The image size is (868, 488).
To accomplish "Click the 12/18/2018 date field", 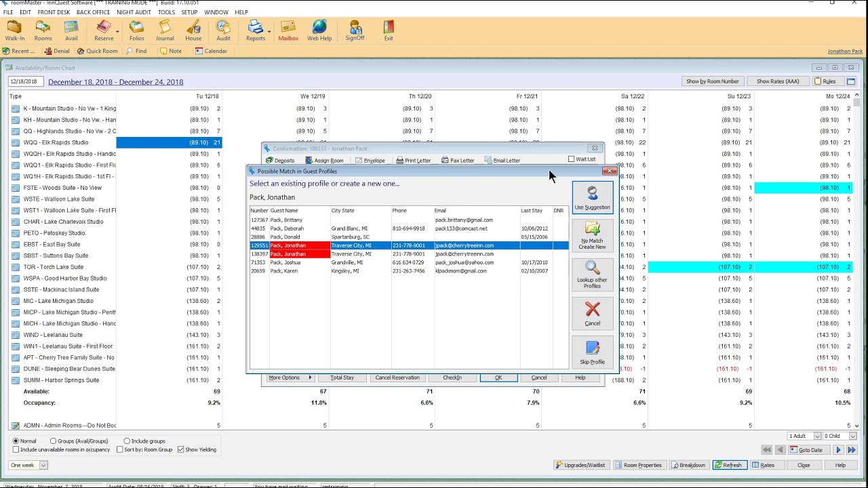I will click(x=25, y=81).
